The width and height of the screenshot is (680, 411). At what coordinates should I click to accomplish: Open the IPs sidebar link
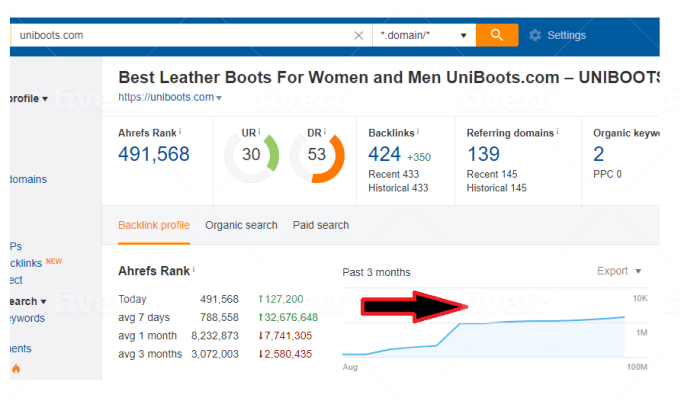(16, 246)
